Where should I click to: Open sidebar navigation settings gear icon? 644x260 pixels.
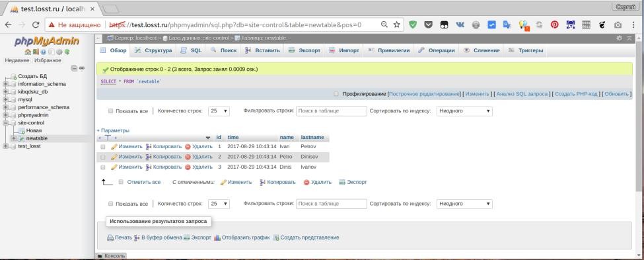pos(59,52)
